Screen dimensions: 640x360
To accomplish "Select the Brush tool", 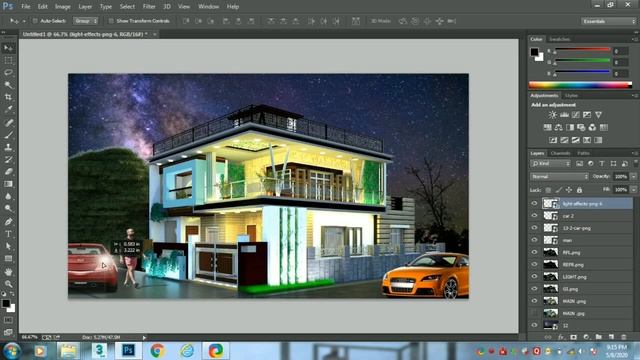I will pyautogui.click(x=8, y=135).
